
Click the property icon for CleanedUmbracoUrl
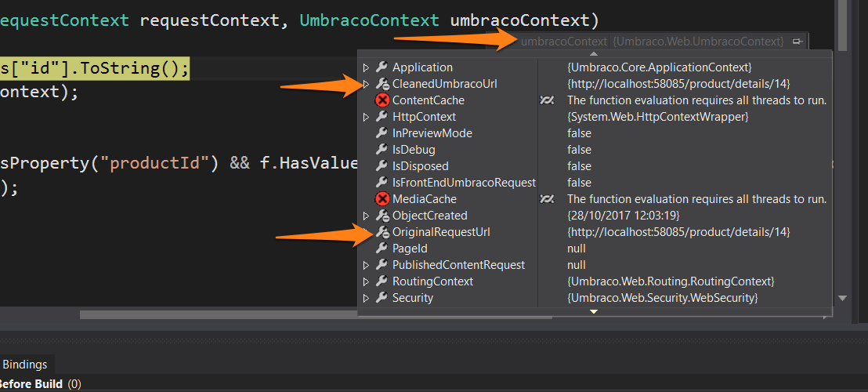(x=382, y=84)
